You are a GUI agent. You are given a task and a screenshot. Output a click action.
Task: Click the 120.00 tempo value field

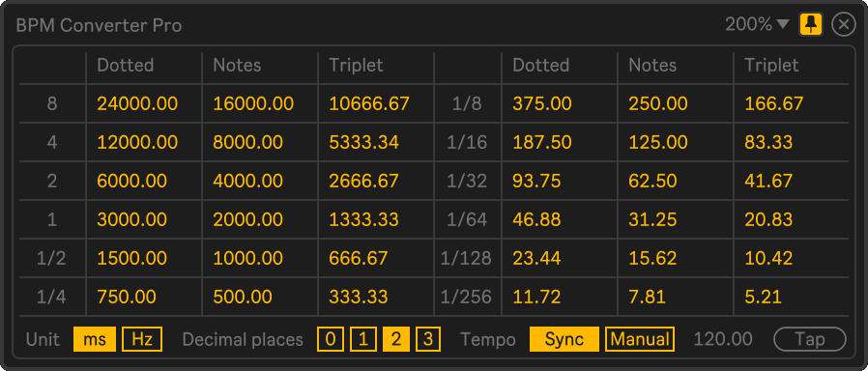pos(723,339)
